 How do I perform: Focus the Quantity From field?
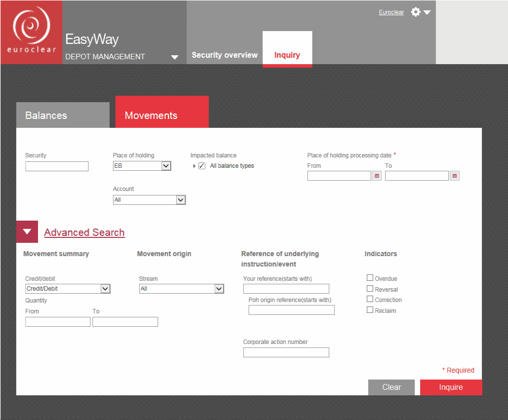(58, 322)
